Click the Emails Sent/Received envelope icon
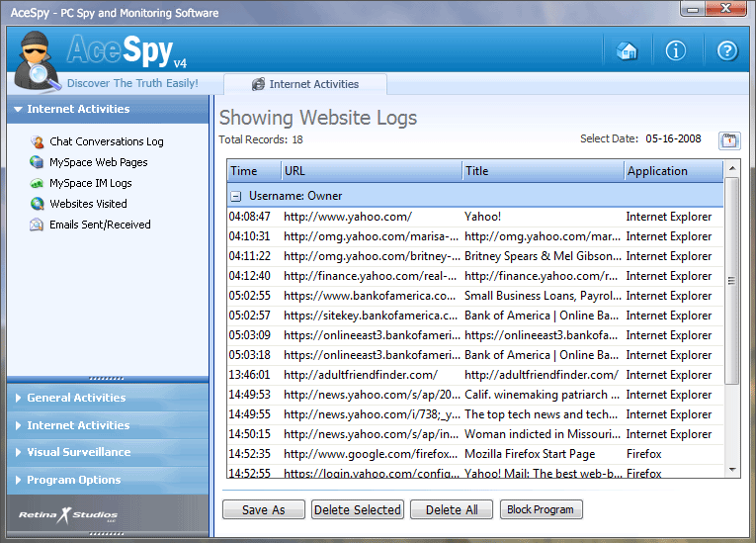The width and height of the screenshot is (756, 544). 37,225
